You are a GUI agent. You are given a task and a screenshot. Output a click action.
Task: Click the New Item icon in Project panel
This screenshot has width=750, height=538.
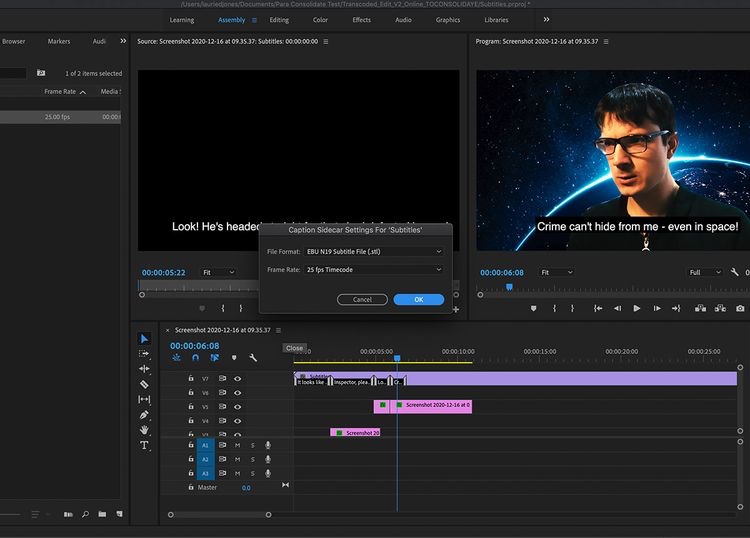click(x=119, y=514)
